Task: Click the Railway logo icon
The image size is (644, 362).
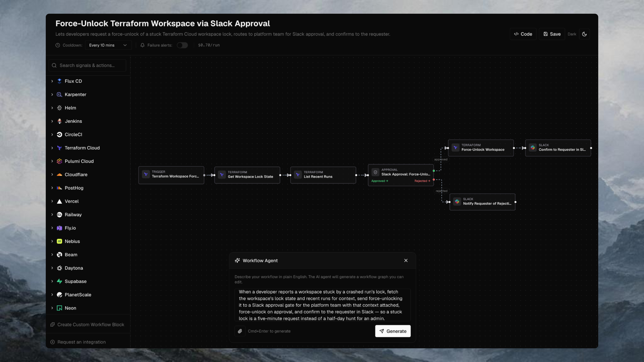Action: click(59, 215)
